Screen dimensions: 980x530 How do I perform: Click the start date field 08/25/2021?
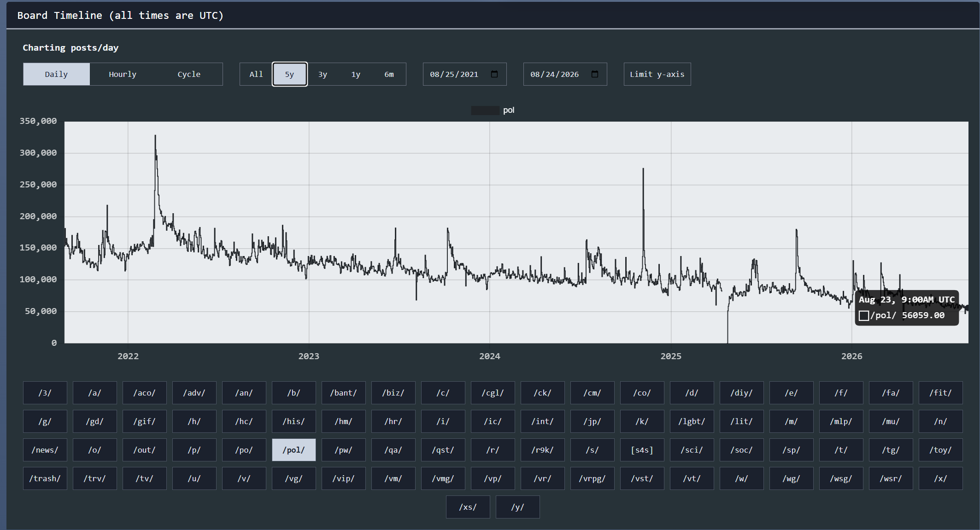[464, 74]
